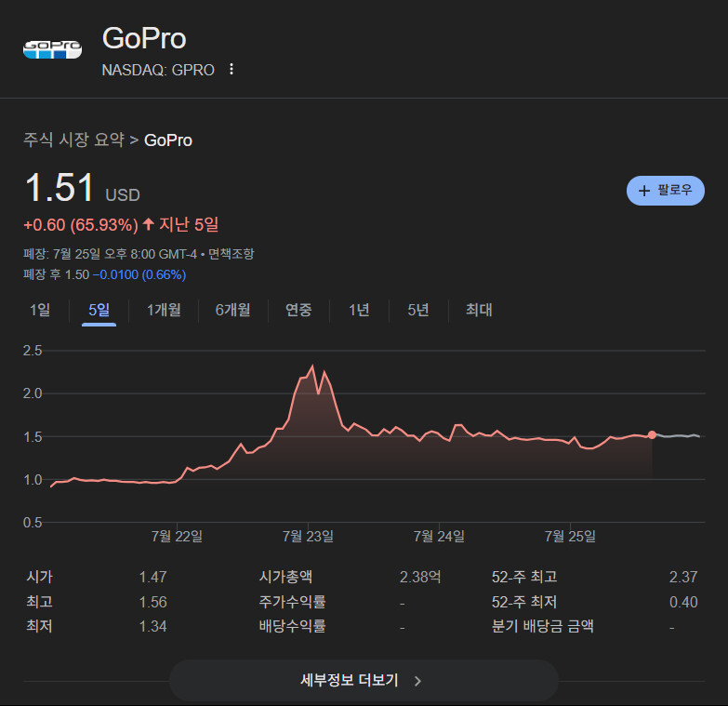Select the 최대 time range tab

click(x=479, y=310)
